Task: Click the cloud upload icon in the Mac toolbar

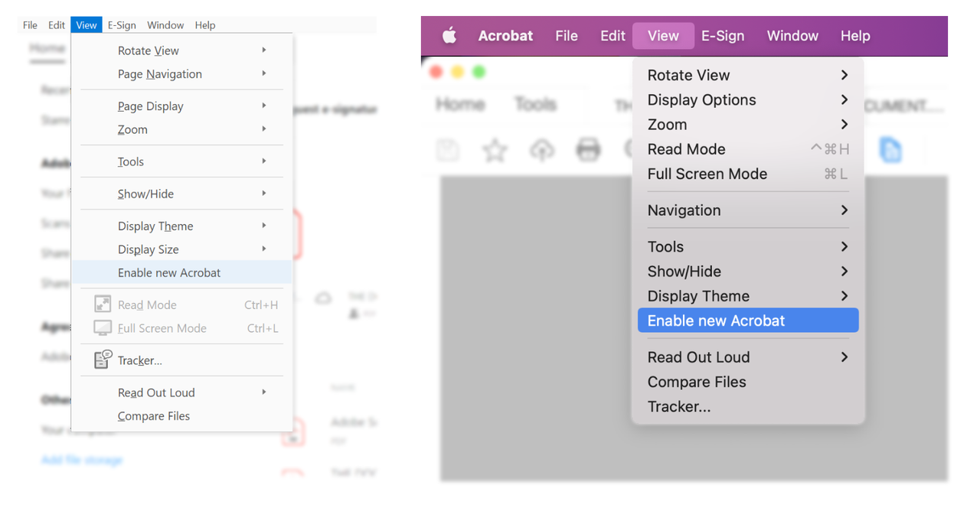Action: [x=542, y=150]
